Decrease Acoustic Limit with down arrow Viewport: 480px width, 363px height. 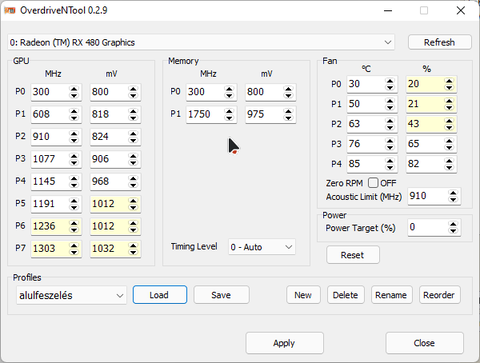[x=453, y=199]
